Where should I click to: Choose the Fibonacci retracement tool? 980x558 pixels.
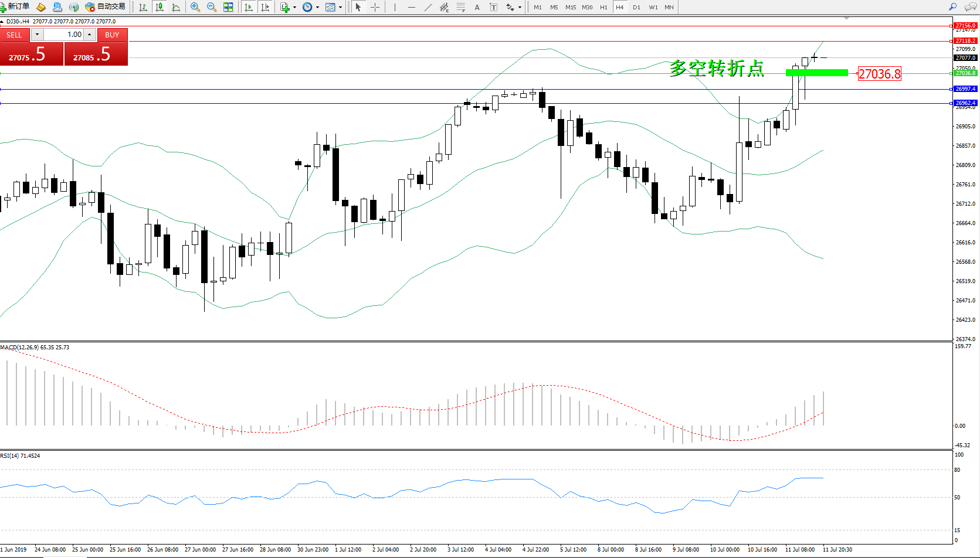click(461, 7)
